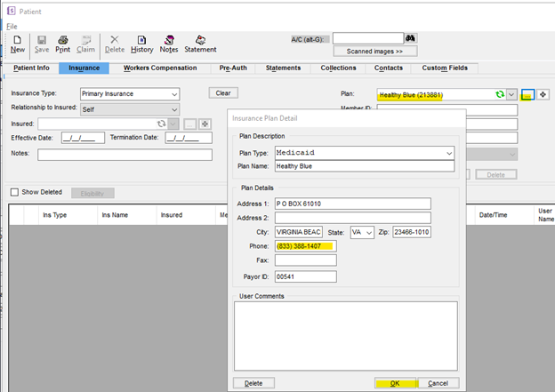Click the Address 1 field
The width and height of the screenshot is (555, 392).
click(353, 204)
